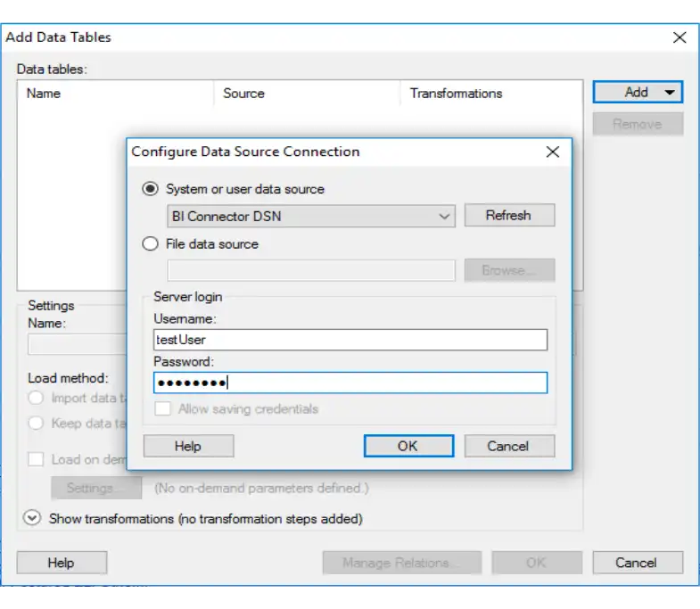
Task: Close the Configure Data Source Connection dialog
Action: coord(553,152)
